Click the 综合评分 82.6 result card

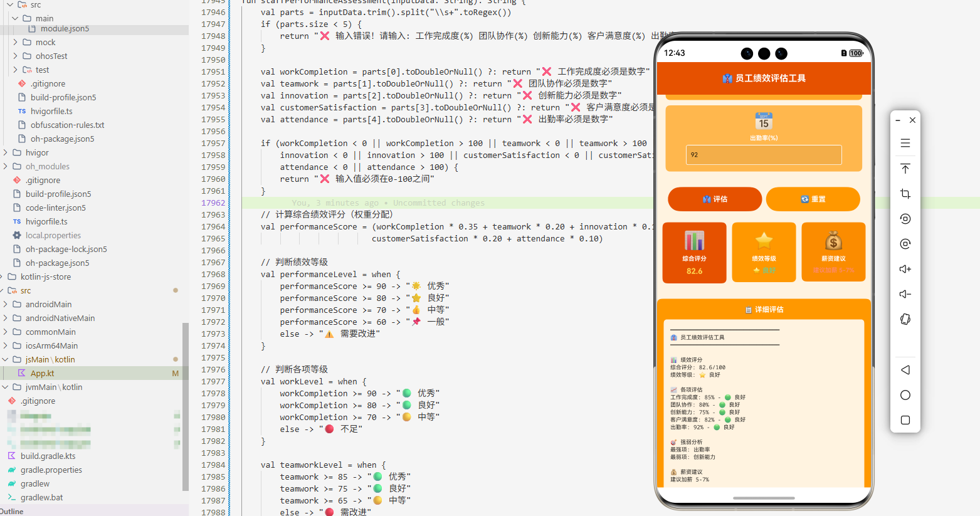coord(694,253)
